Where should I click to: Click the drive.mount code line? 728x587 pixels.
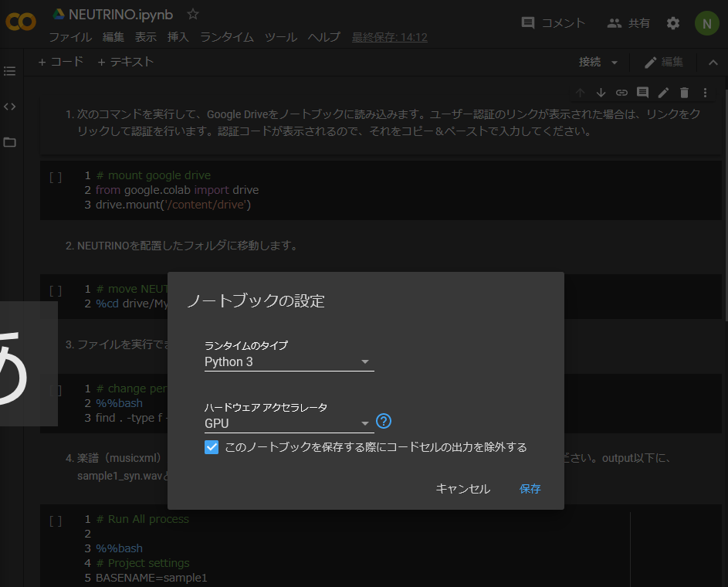pyautogui.click(x=173, y=205)
